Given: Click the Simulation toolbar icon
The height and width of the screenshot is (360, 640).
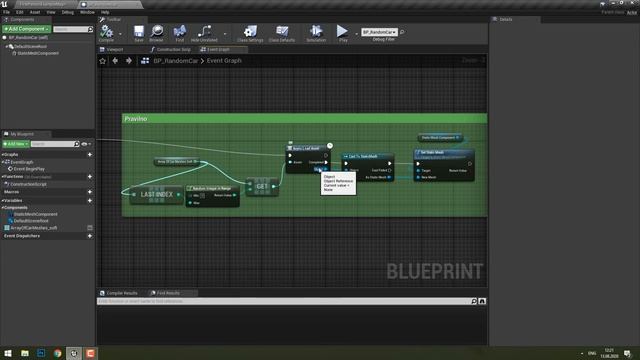Looking at the screenshot, I should 316,33.
